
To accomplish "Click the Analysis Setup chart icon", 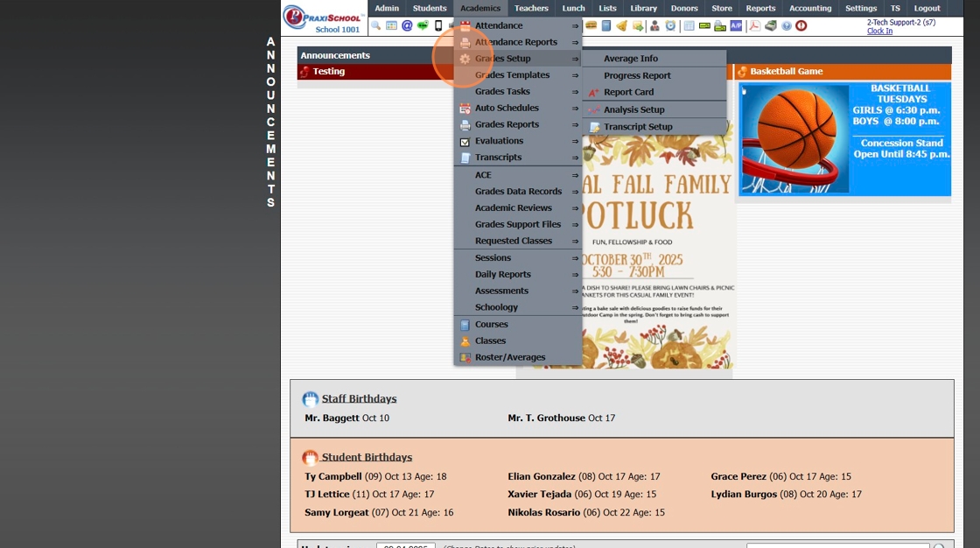I will 594,109.
